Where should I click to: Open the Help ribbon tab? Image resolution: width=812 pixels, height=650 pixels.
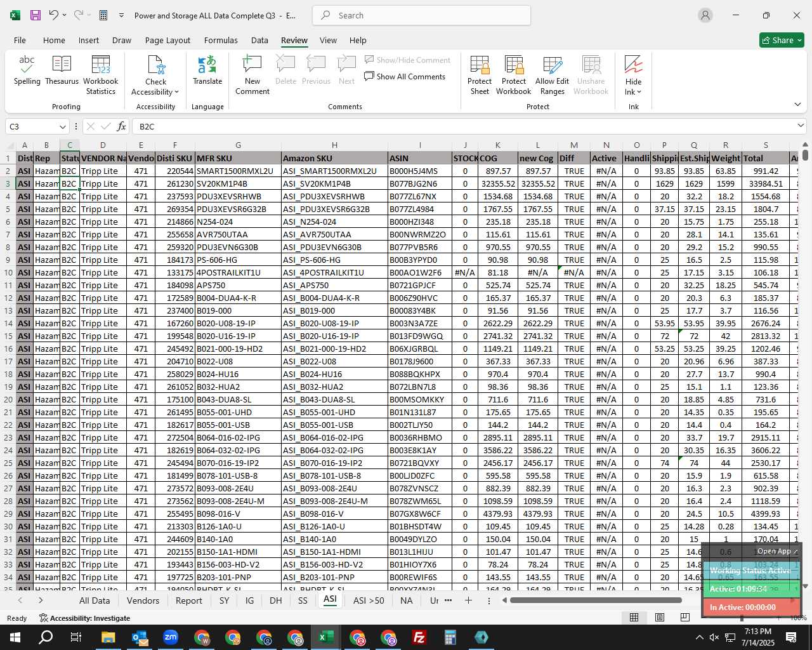(x=358, y=40)
